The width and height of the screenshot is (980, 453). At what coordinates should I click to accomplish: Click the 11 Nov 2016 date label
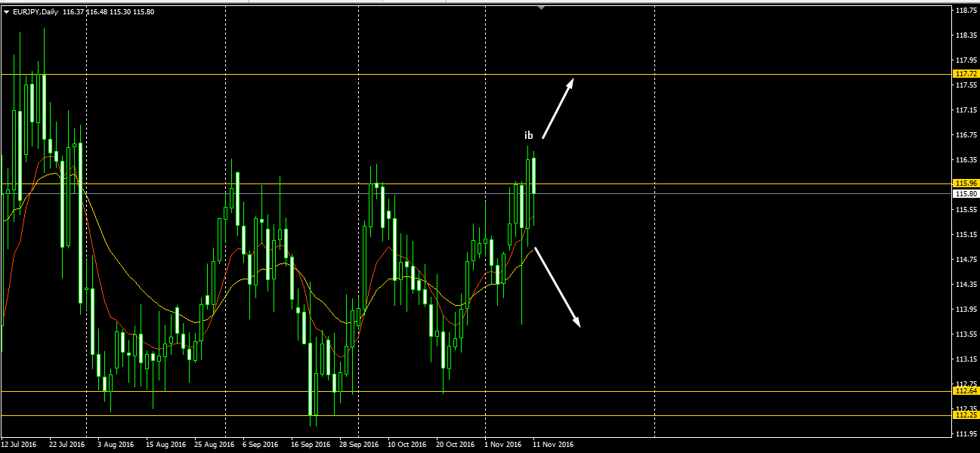[x=553, y=445]
